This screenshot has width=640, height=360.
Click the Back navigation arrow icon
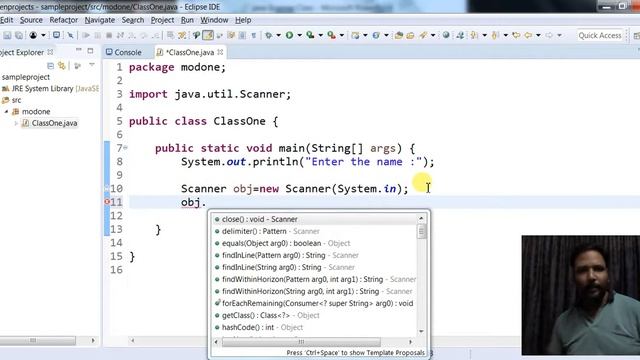528,35
